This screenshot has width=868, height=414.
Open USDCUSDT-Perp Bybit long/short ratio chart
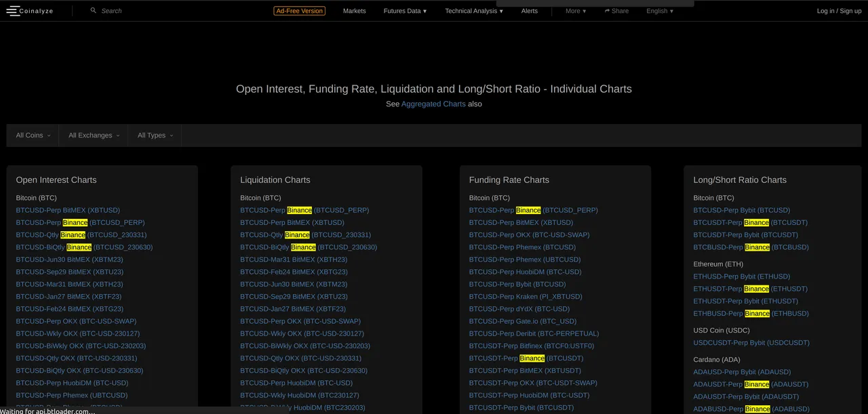[751, 343]
